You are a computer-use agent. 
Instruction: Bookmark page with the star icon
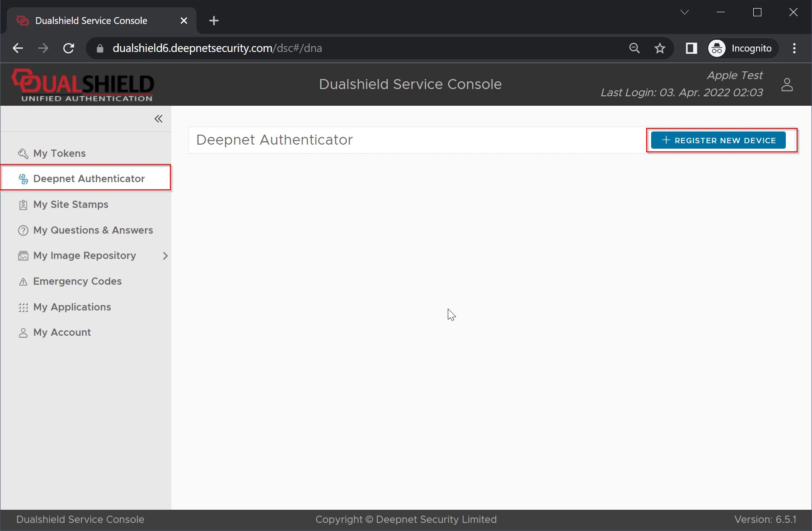point(660,48)
